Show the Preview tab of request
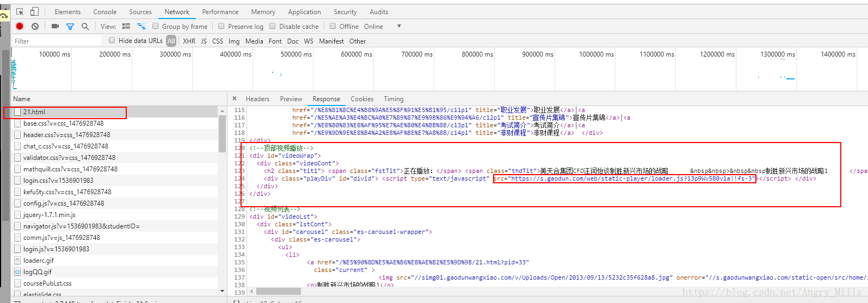The height and width of the screenshot is (303, 868). pyautogui.click(x=291, y=98)
